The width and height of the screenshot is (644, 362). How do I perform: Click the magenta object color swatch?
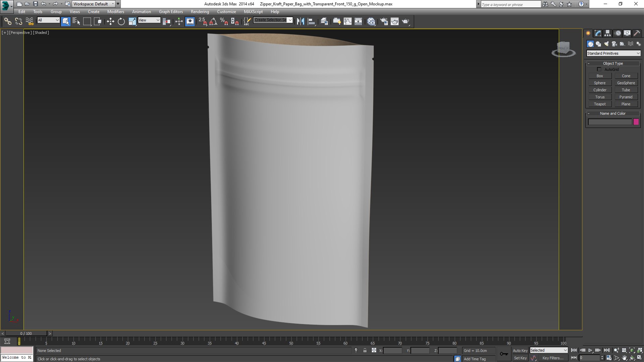coord(636,122)
